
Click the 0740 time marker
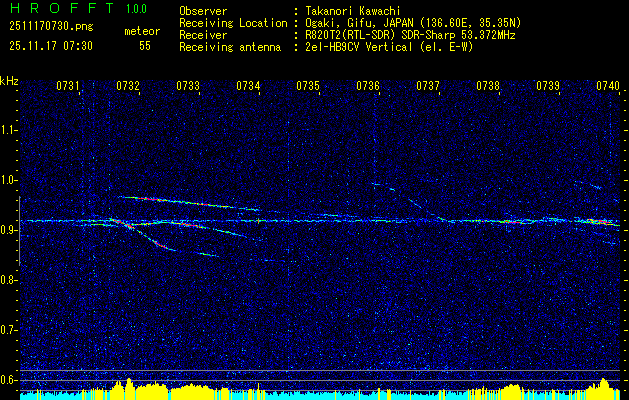(x=608, y=86)
